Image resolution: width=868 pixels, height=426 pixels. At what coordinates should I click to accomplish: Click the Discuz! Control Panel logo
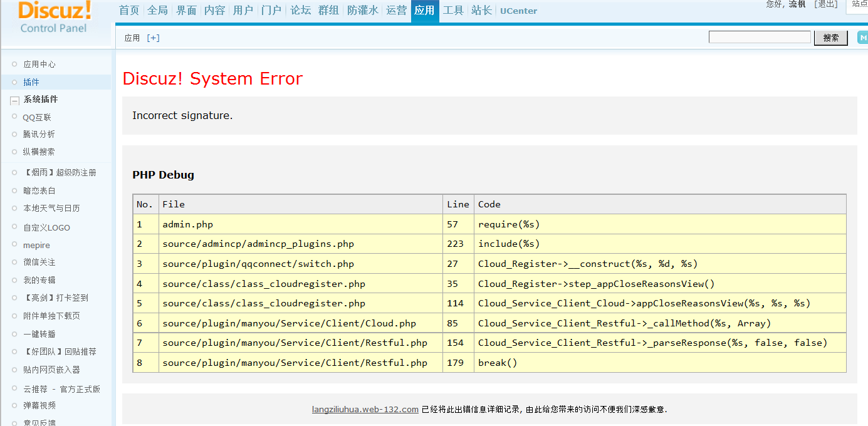[x=55, y=17]
